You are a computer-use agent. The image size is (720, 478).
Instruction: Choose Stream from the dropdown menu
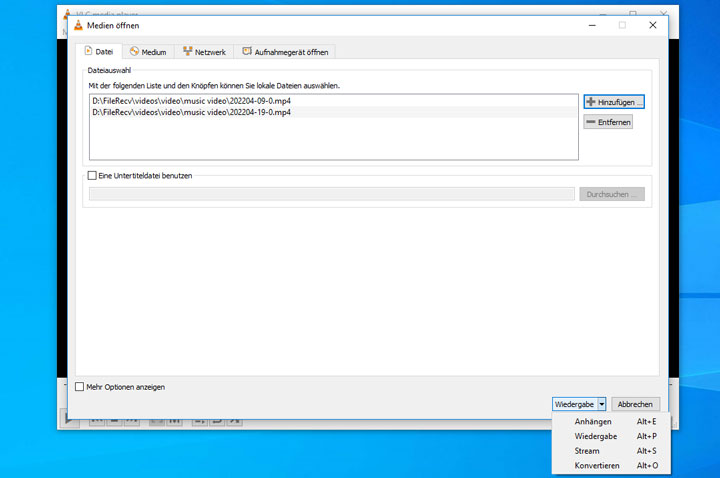coord(611,451)
